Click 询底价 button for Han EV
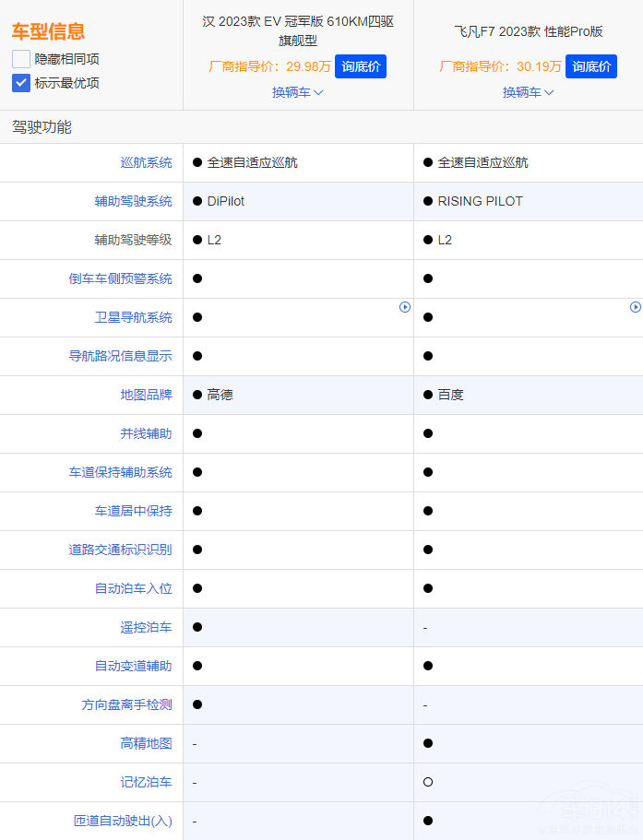 click(360, 66)
